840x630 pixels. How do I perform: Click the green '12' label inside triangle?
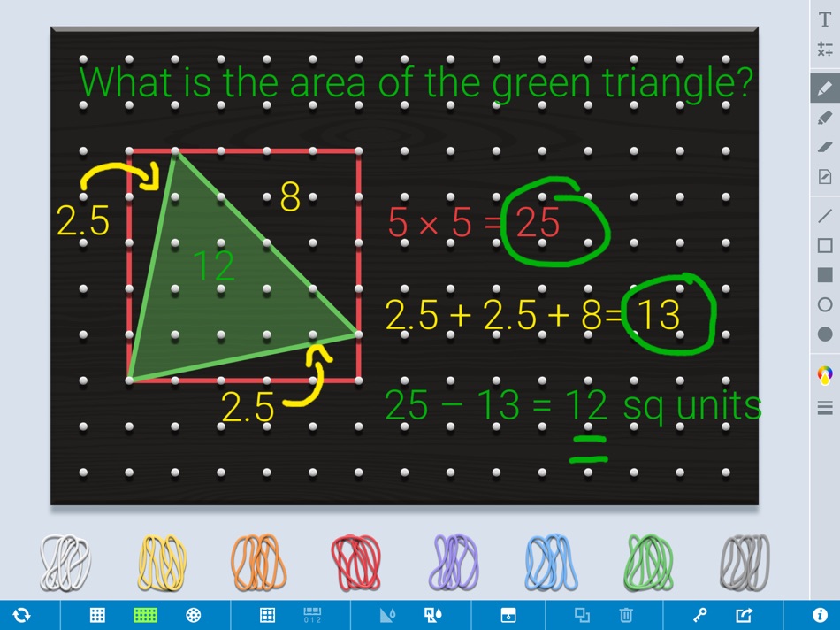point(214,265)
